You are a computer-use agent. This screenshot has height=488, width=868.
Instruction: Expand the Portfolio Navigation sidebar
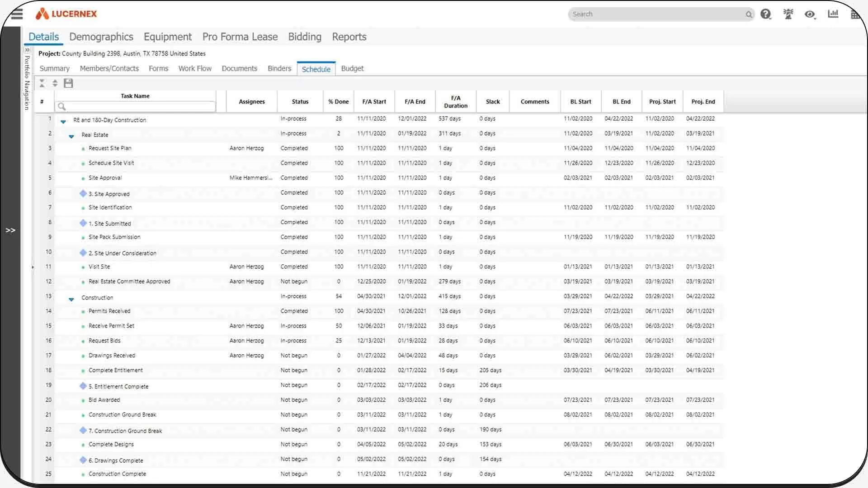click(x=10, y=230)
